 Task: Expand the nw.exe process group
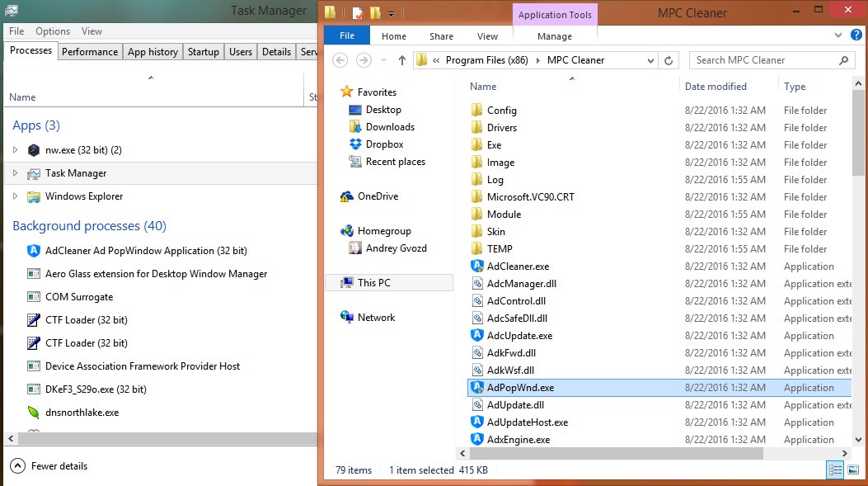tap(15, 150)
